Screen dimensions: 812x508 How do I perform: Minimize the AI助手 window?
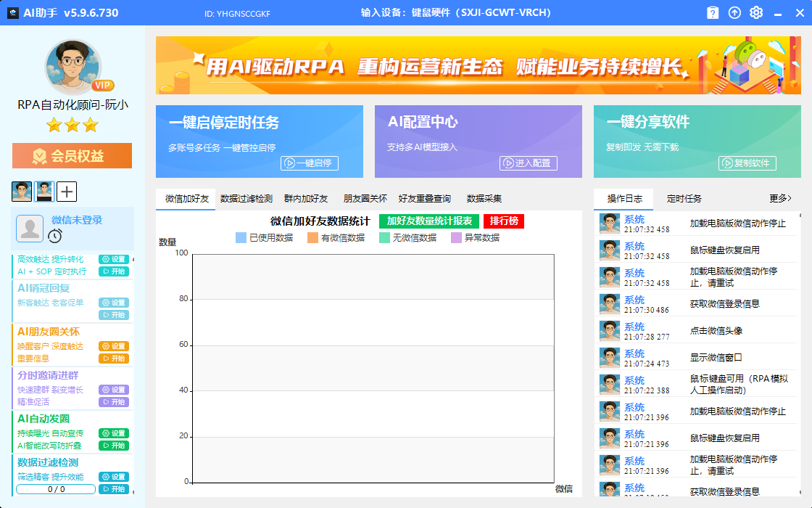click(778, 14)
